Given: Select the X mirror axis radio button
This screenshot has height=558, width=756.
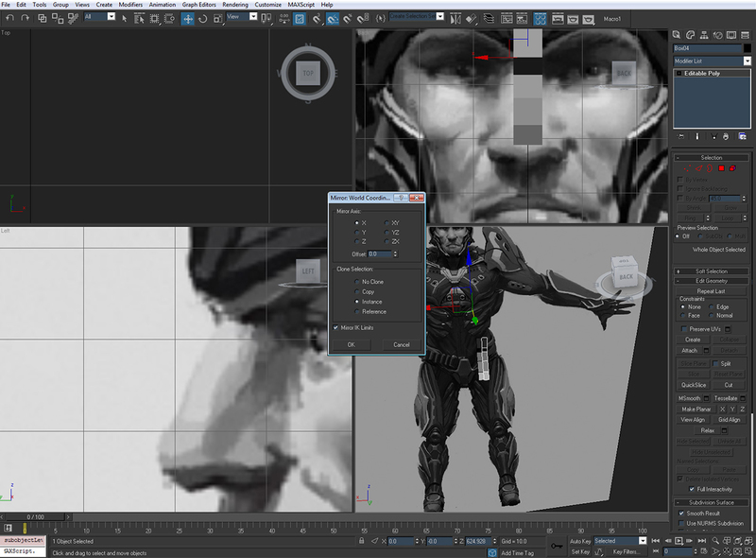Looking at the screenshot, I should point(357,223).
